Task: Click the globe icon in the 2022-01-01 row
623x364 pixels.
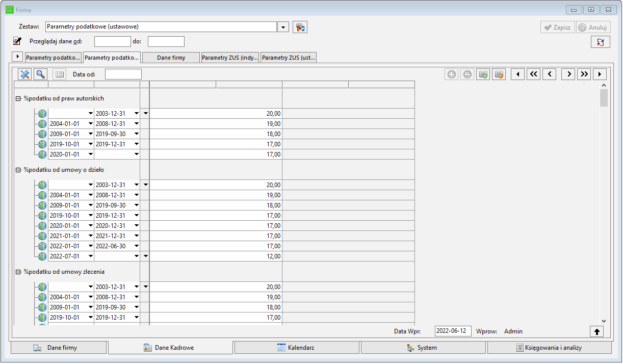Action: coord(42,246)
